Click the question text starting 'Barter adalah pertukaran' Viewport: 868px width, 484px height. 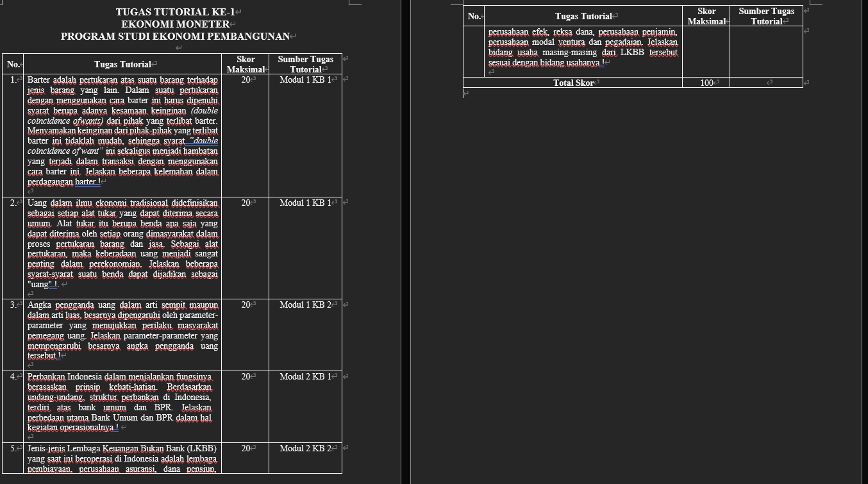(x=122, y=131)
